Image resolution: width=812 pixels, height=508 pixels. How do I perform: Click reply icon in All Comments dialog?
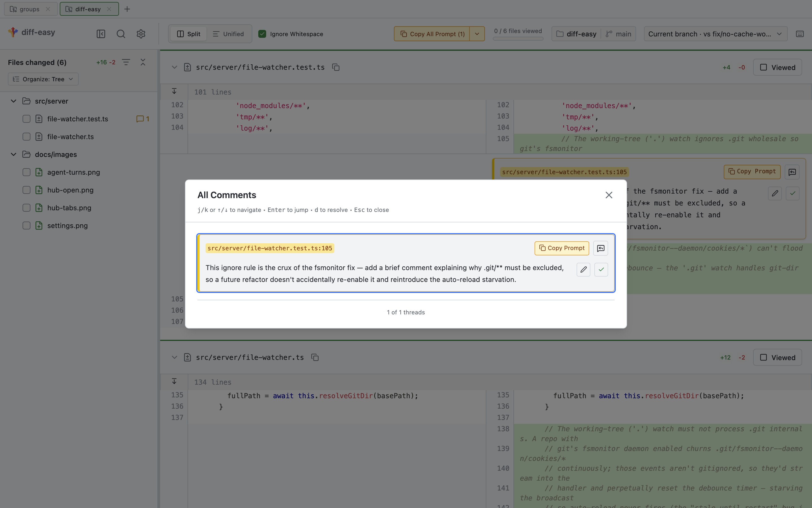601,248
